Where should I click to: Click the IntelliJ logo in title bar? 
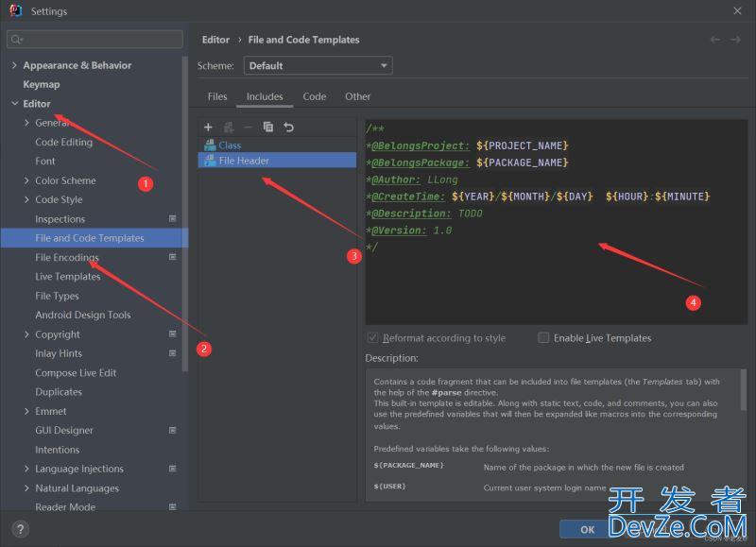click(16, 10)
